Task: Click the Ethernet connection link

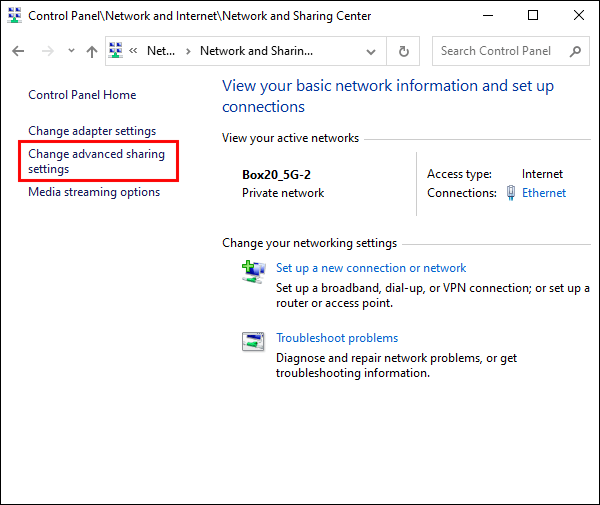Action: 544,193
